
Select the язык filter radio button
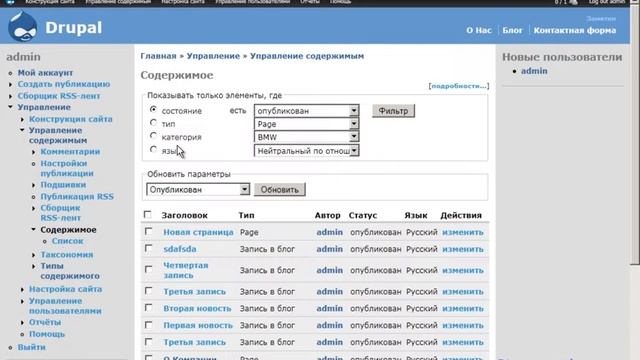click(x=153, y=149)
